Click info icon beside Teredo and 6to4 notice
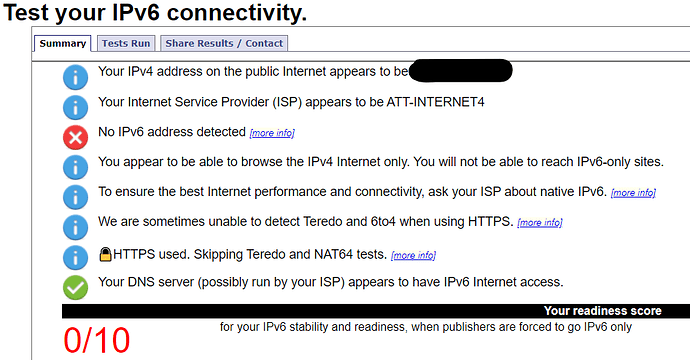The width and height of the screenshot is (690, 360). (75, 227)
